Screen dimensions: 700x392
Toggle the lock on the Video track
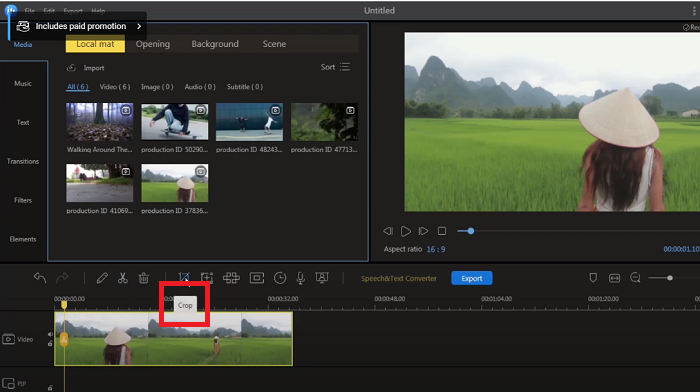pyautogui.click(x=50, y=343)
